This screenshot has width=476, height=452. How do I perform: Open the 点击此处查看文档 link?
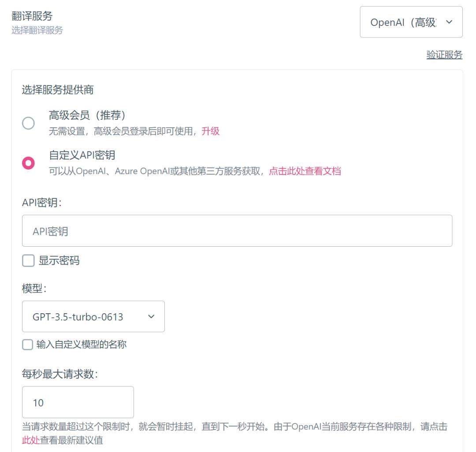[305, 171]
